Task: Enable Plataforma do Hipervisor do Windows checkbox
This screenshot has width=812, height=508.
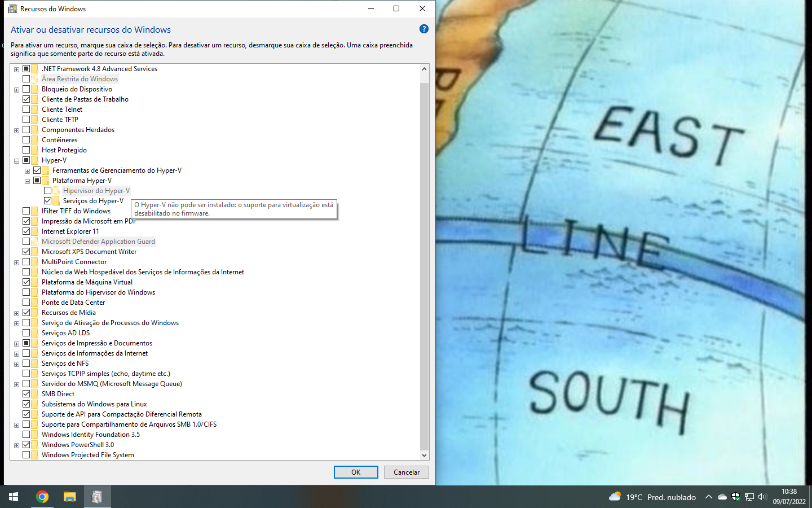Action: [x=26, y=292]
